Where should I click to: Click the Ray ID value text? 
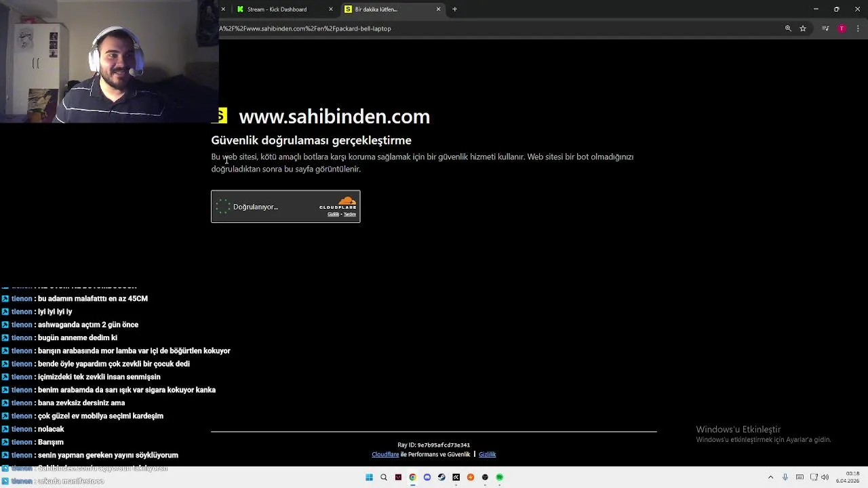click(443, 445)
